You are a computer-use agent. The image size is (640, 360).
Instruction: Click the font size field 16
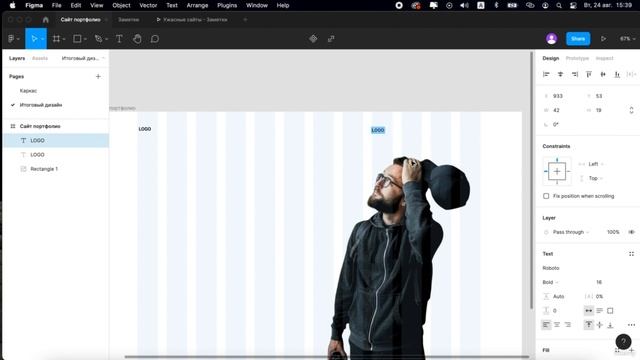tap(599, 282)
